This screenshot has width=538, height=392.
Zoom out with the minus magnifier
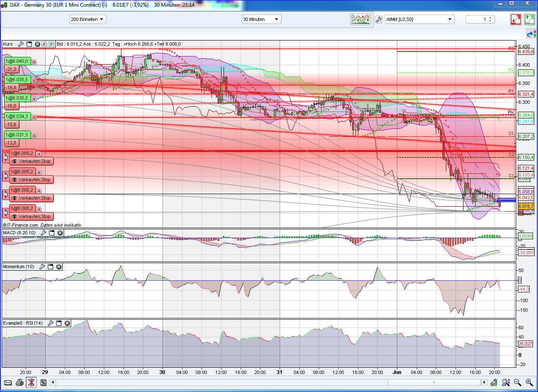[518, 382]
